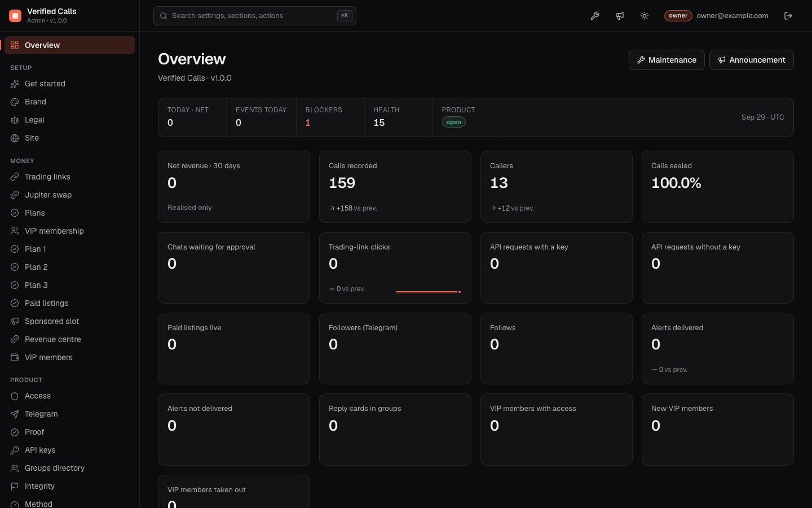Click the logout icon next to owner email
This screenshot has width=812, height=508.
coord(788,16)
